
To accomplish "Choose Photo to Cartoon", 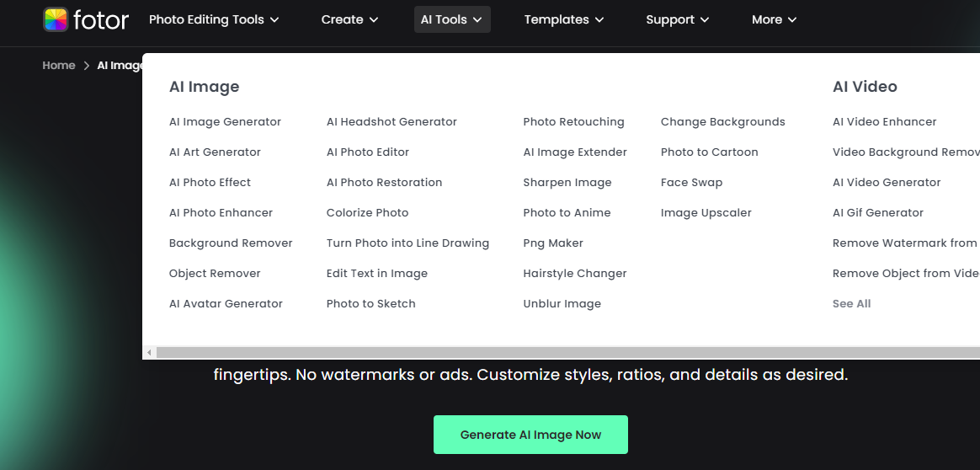I will click(x=710, y=152).
